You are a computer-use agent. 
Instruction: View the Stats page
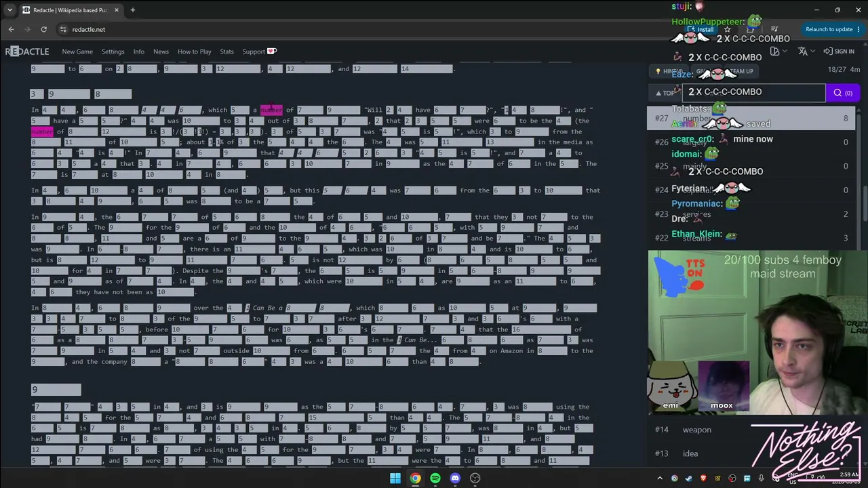226,52
